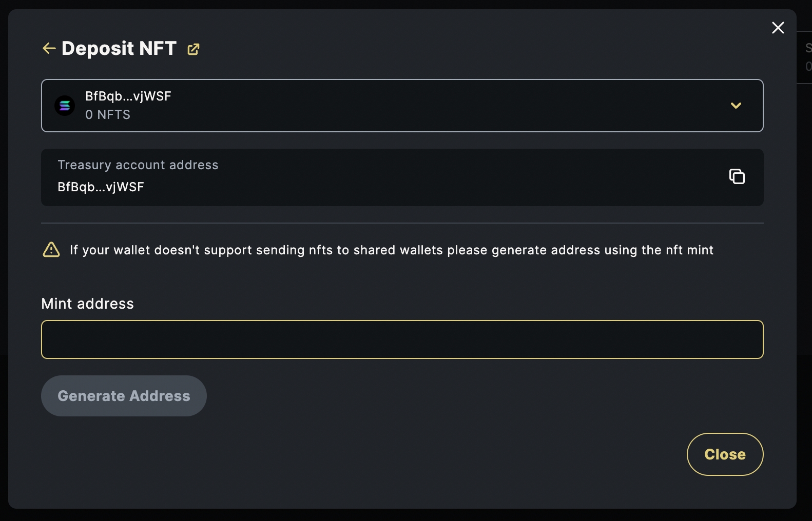This screenshot has width=812, height=521.
Task: Click the warning triangle icon
Action: [x=51, y=250]
